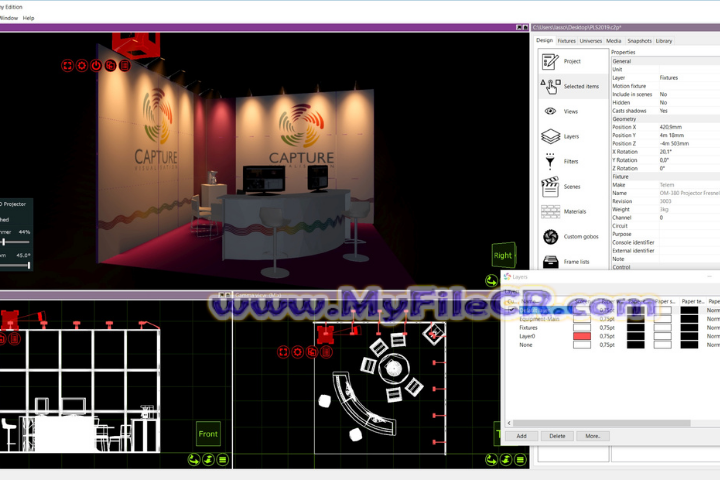The width and height of the screenshot is (720, 480).
Task: Click the red gear icon in the plan view
Action: 298,352
